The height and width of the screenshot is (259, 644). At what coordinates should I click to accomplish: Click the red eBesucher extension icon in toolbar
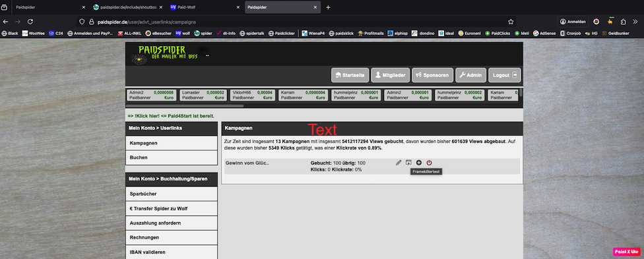coord(596,22)
